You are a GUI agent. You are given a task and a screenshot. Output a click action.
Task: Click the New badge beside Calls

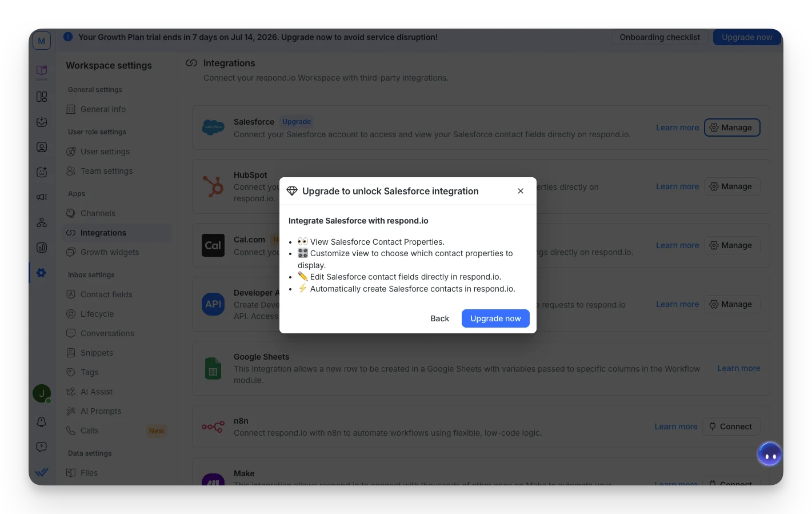pyautogui.click(x=157, y=431)
